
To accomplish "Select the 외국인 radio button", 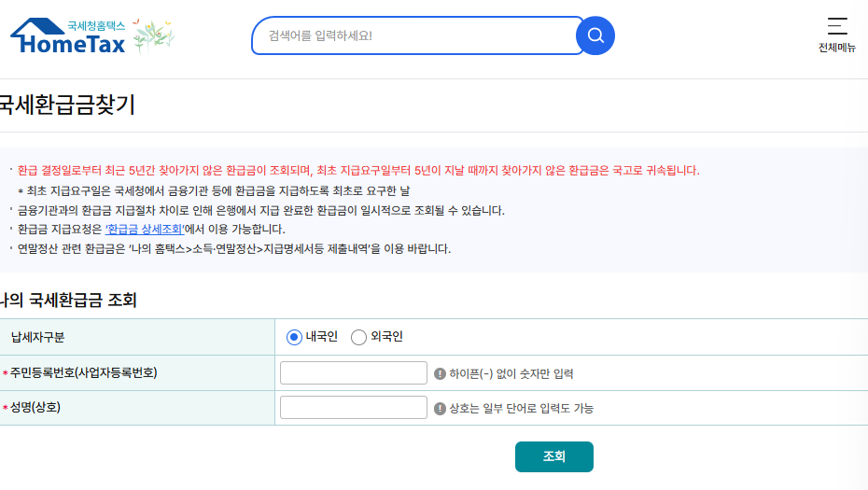I will point(358,337).
